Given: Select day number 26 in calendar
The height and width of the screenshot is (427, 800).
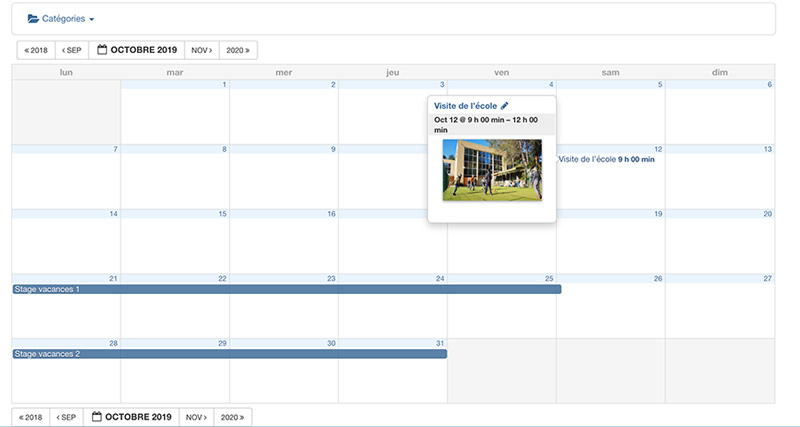Looking at the screenshot, I should (x=658, y=279).
